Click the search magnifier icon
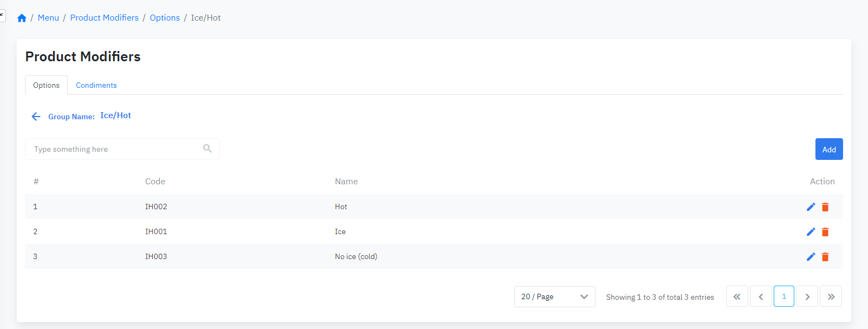This screenshot has width=868, height=329. (x=208, y=149)
